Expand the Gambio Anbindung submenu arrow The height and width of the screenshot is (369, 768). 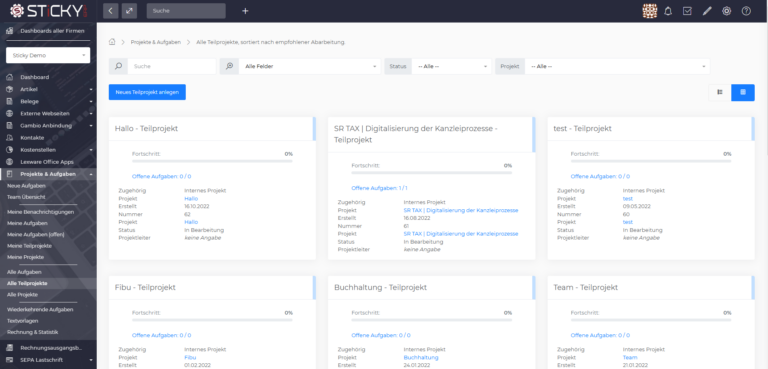[91, 125]
